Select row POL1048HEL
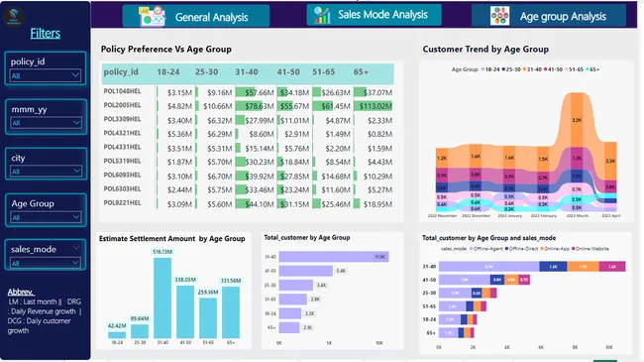The width and height of the screenshot is (644, 362). 122,91
